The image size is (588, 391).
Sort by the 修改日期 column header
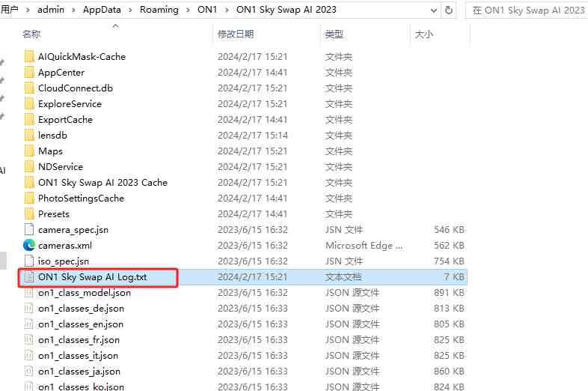(236, 34)
